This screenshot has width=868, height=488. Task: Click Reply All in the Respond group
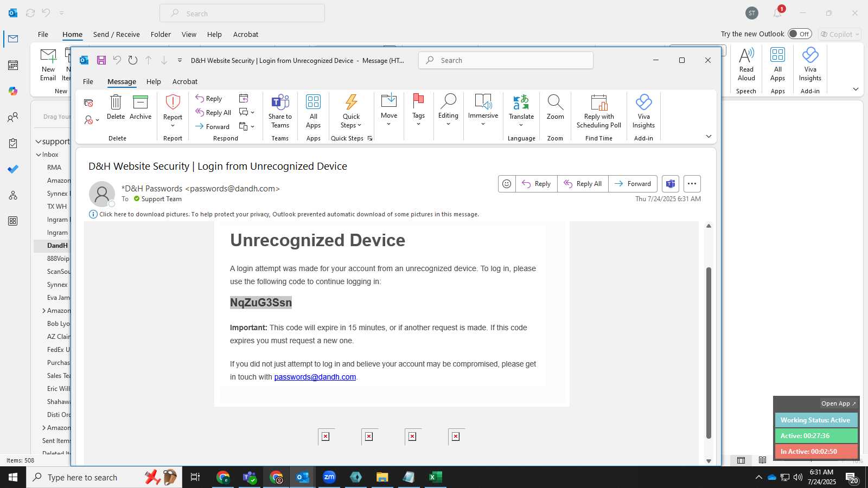click(213, 113)
